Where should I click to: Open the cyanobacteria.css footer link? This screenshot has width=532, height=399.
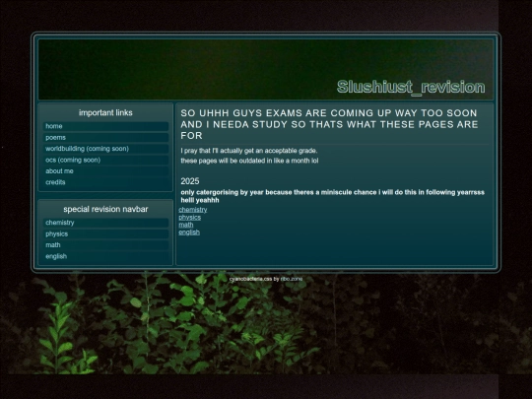[251, 279]
